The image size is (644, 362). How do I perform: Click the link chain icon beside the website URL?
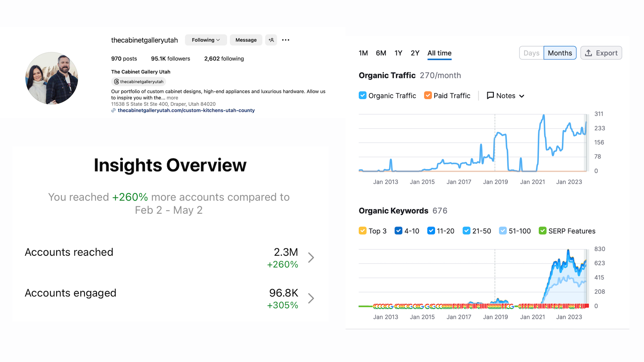(x=113, y=111)
